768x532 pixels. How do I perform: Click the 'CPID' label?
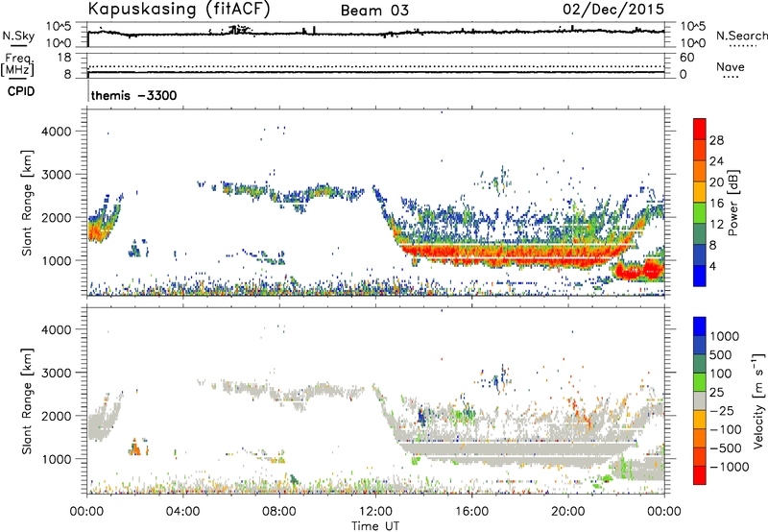point(21,91)
